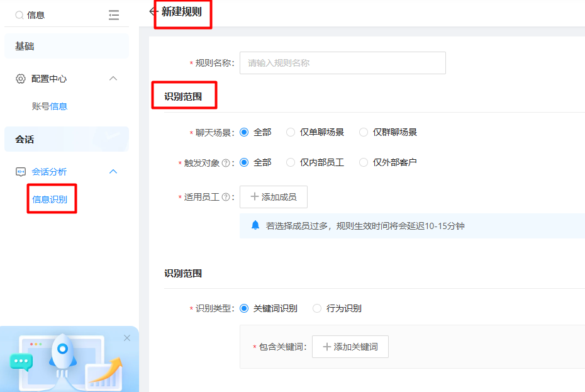This screenshot has height=392, width=585.
Task: Focus the 规则名称 input field
Action: pos(342,63)
